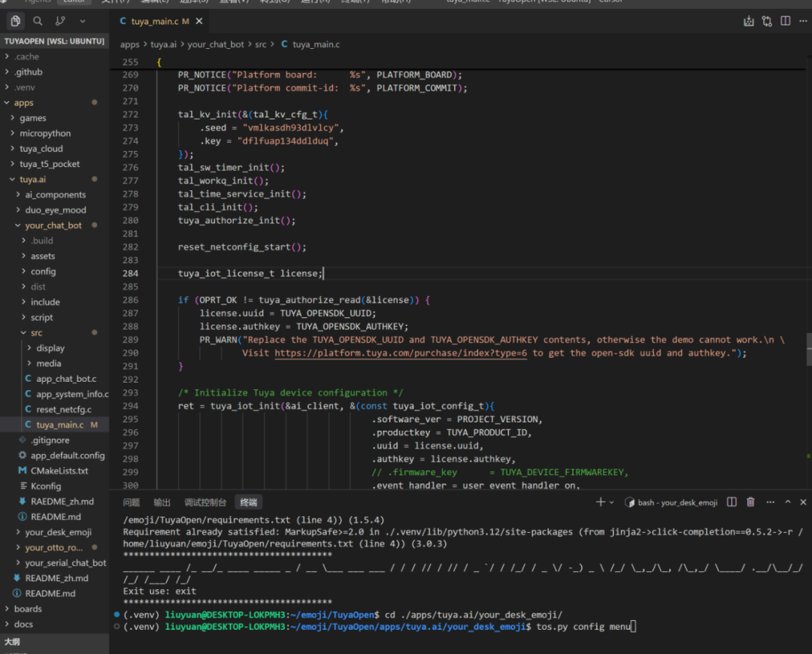Open editor more actions ellipsis

[803, 21]
